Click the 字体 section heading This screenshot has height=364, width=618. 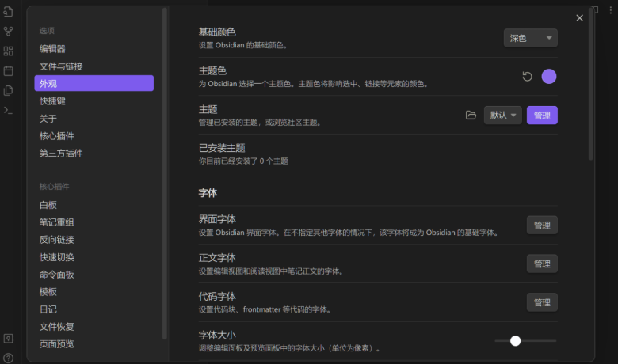coord(208,193)
